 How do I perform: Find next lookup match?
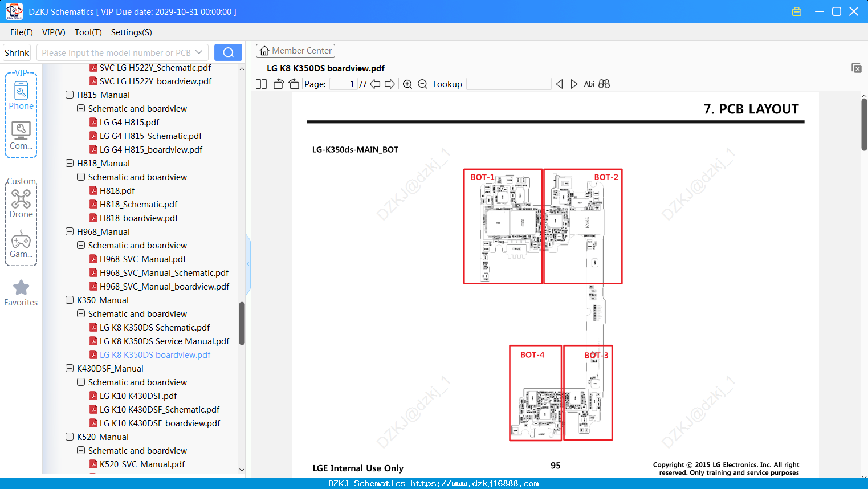(574, 84)
